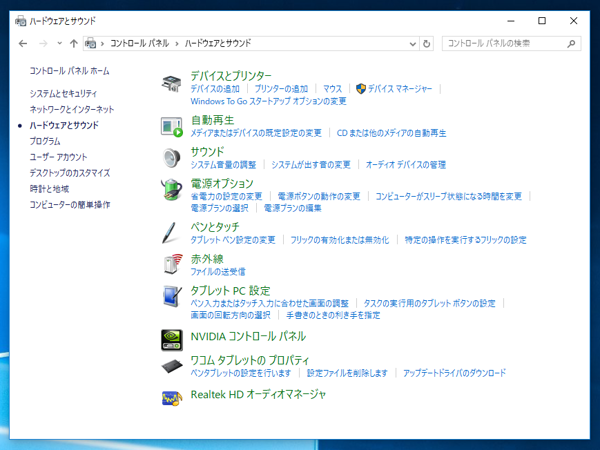Click the search magnifier icon

(571, 44)
